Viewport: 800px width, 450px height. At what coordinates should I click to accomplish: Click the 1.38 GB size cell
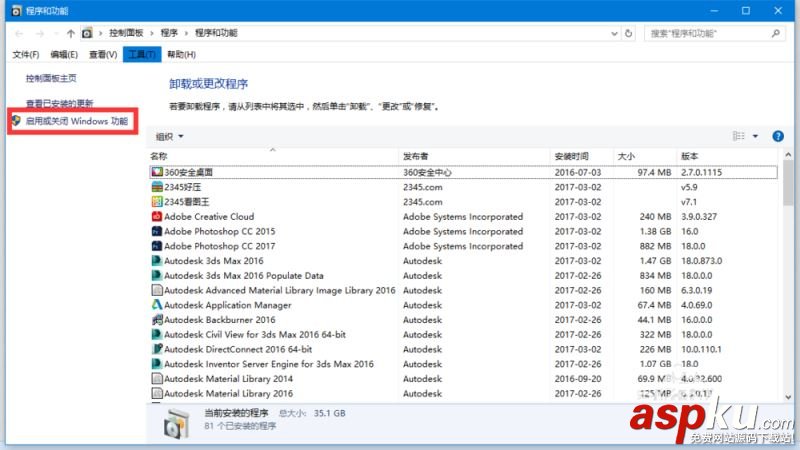pyautogui.click(x=656, y=231)
